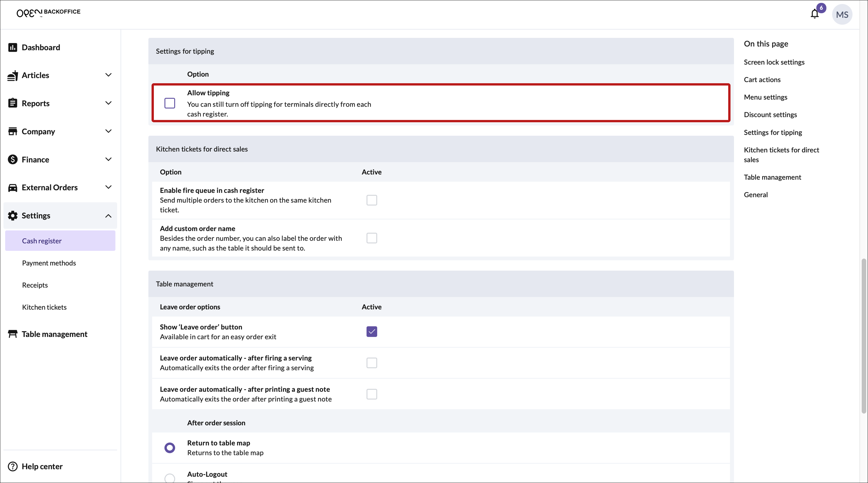Click the Finance dollar icon
The height and width of the screenshot is (483, 868).
(12, 160)
